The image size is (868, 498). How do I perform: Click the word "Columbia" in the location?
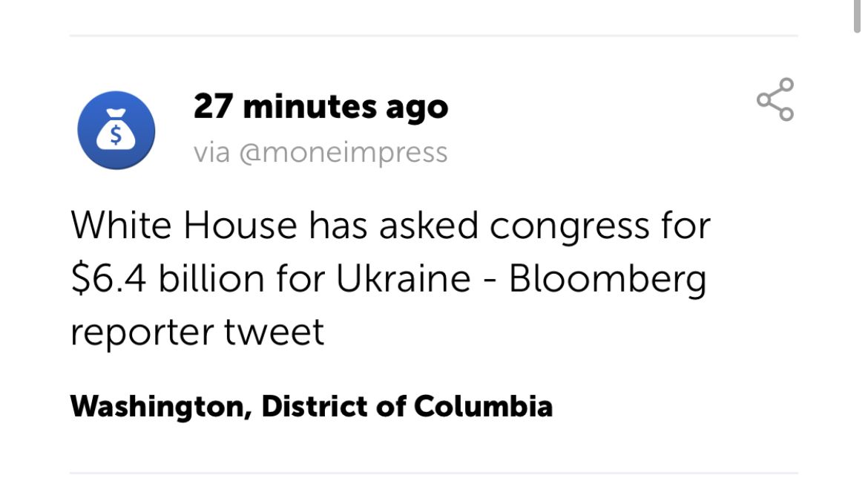coord(483,407)
